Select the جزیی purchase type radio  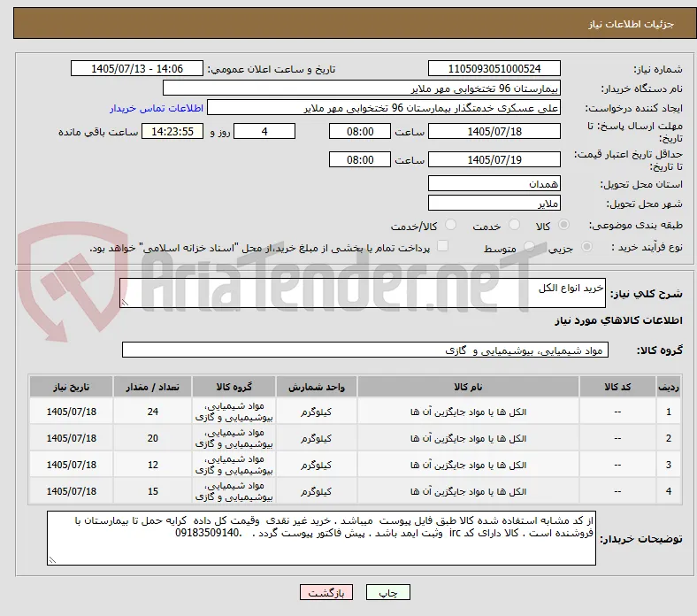tap(586, 246)
